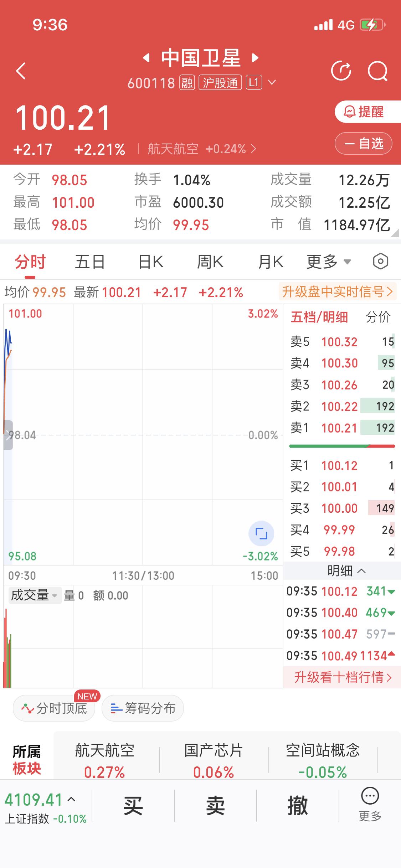Select 卖5 row at 100.32
Screen dimensions: 401x868
click(342, 342)
